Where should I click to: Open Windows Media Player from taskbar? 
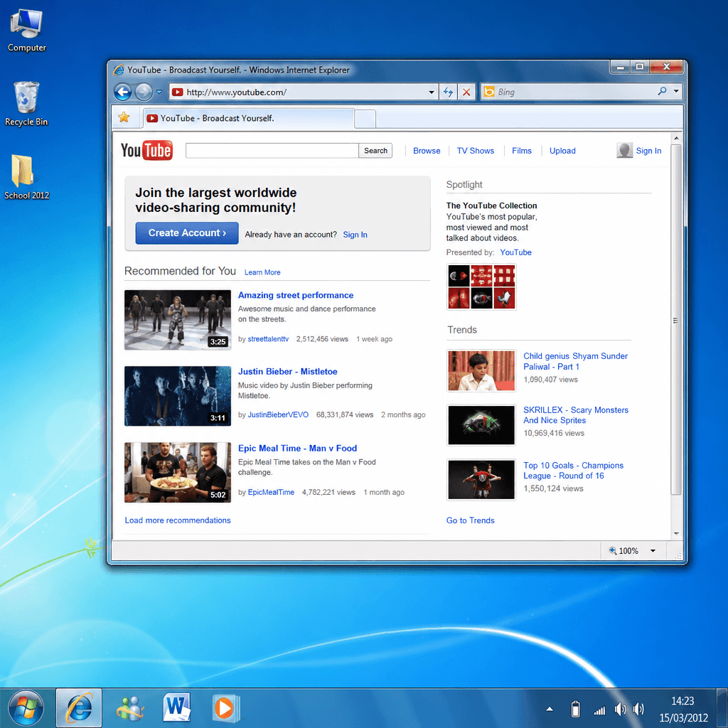225,709
